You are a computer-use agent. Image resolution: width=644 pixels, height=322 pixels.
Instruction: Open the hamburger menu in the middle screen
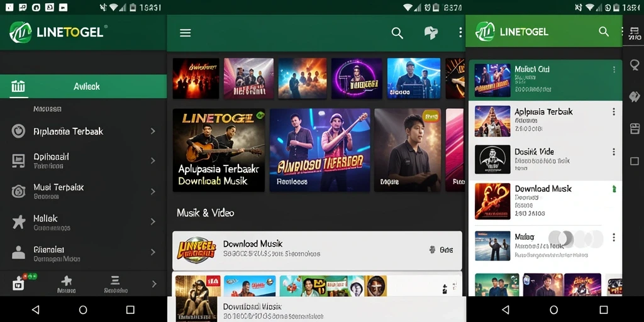[x=186, y=33]
